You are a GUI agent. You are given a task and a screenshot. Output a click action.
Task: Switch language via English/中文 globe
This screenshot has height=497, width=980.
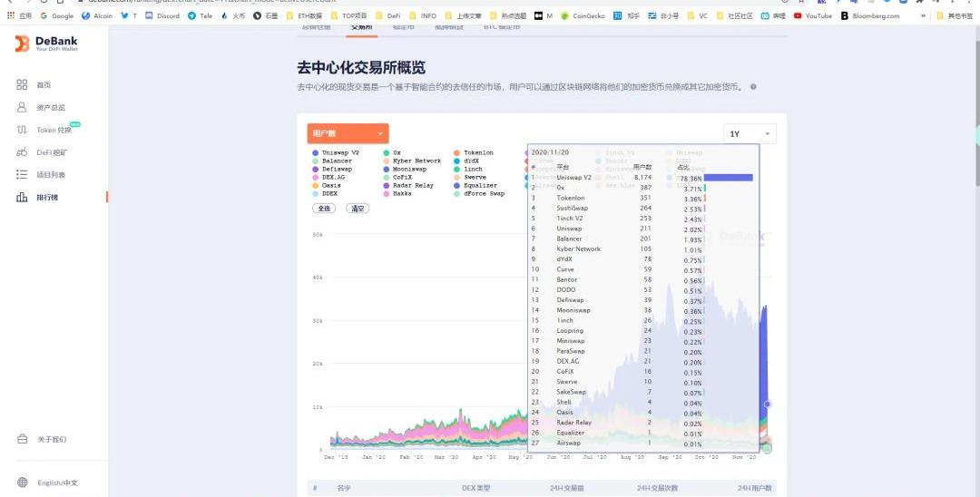47,482
